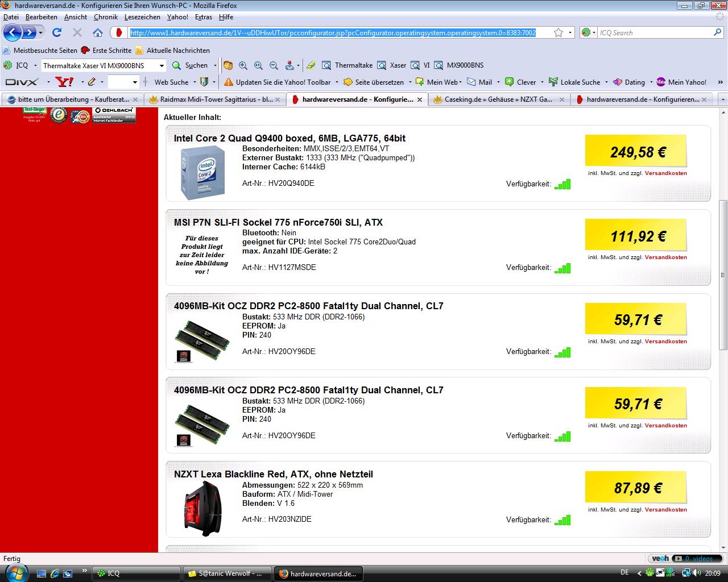This screenshot has height=582, width=728.
Task: Open Versandkosten link under the 111,92 € price
Action: 665,257
